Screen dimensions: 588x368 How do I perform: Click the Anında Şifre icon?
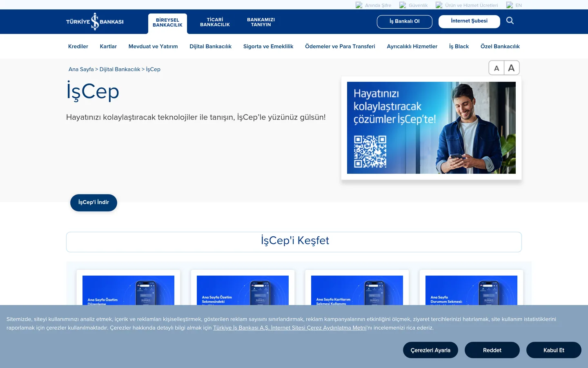pyautogui.click(x=359, y=5)
